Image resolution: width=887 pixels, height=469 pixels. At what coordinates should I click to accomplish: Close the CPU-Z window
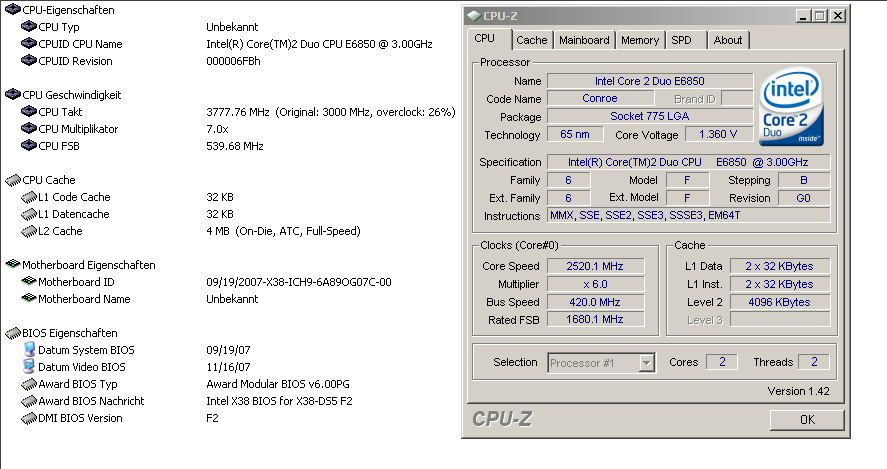click(x=838, y=16)
